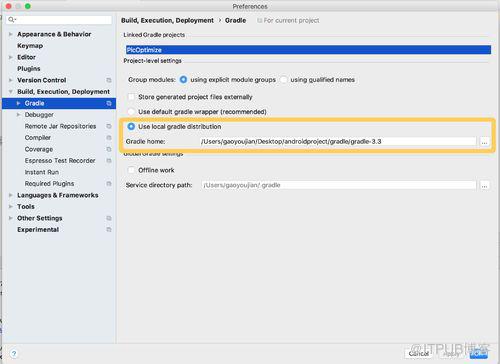Select Use default gradle wrapper radio
The image size is (500, 364).
(131, 112)
